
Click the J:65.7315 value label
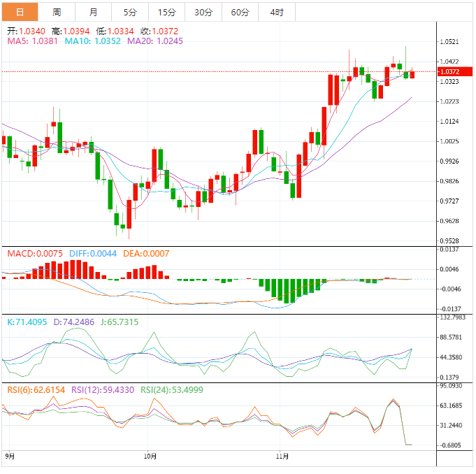click(120, 322)
